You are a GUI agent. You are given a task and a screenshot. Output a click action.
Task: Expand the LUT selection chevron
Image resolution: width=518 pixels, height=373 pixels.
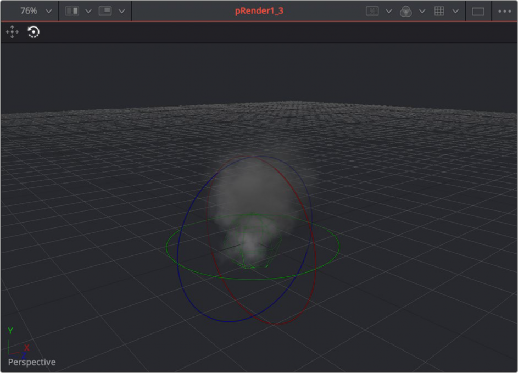pyautogui.click(x=389, y=11)
